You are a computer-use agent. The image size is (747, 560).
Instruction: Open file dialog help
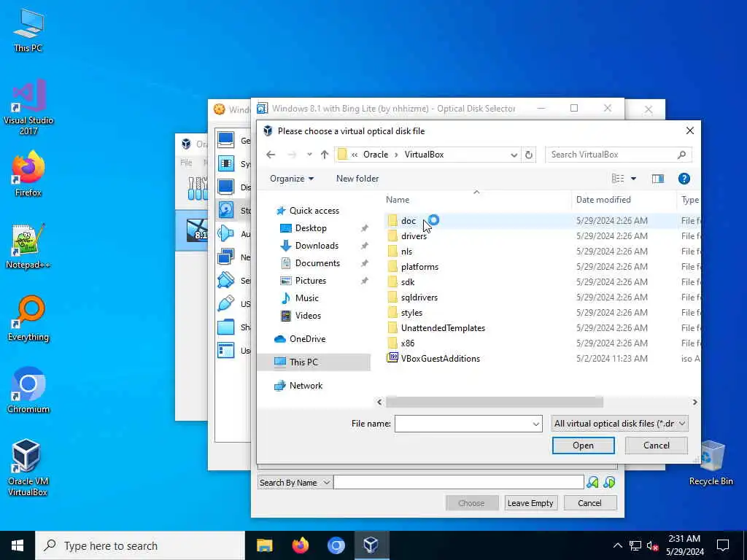tap(684, 179)
